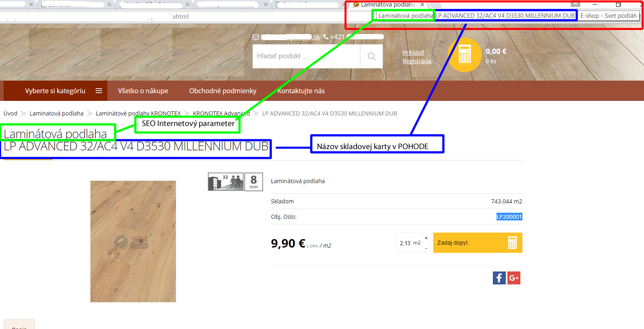
Task: Click the Zadaj dopyt button
Action: (x=478, y=243)
